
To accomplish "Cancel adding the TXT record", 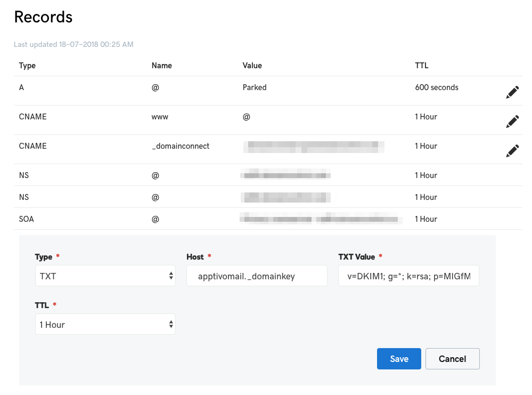I will pos(452,358).
